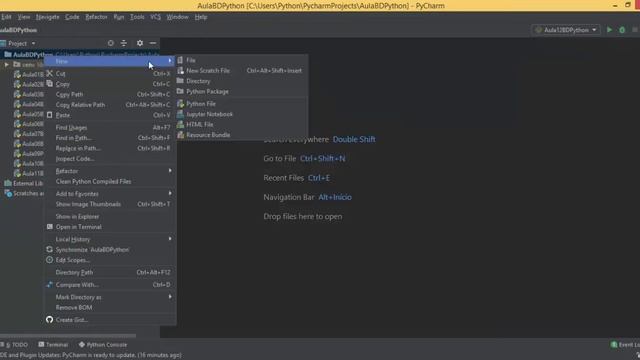The image size is (640, 360).
Task: Choose Copy Path in the context menu
Action: pyautogui.click(x=110, y=94)
